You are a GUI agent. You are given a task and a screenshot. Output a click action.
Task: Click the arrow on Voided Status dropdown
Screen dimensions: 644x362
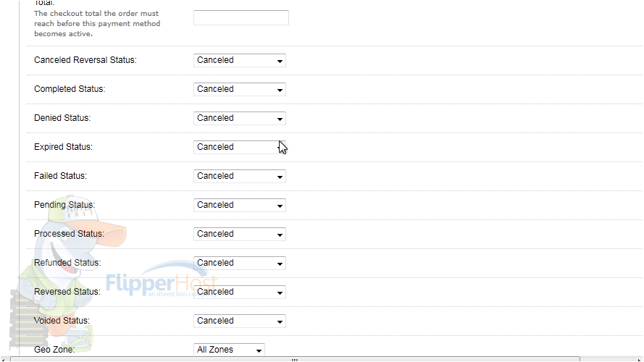pos(280,321)
